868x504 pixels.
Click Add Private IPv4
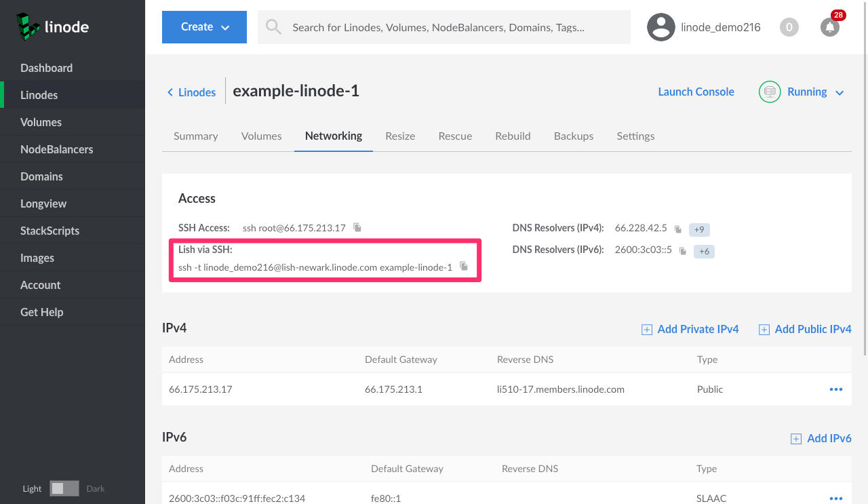point(690,329)
